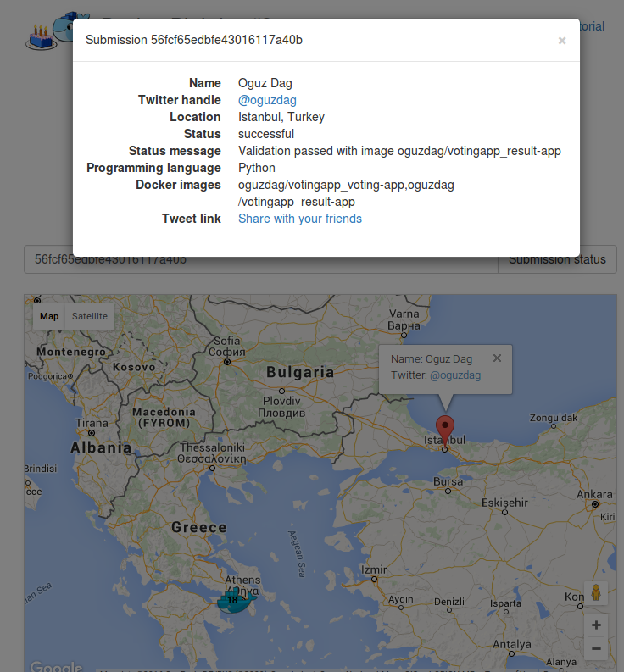Click the Ankara city label on map

click(x=594, y=494)
